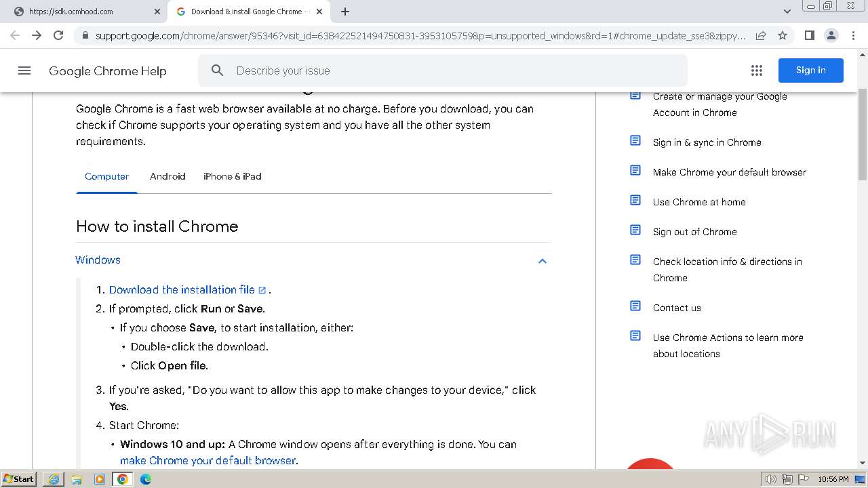
Task: Click the Sign in button
Action: 811,70
